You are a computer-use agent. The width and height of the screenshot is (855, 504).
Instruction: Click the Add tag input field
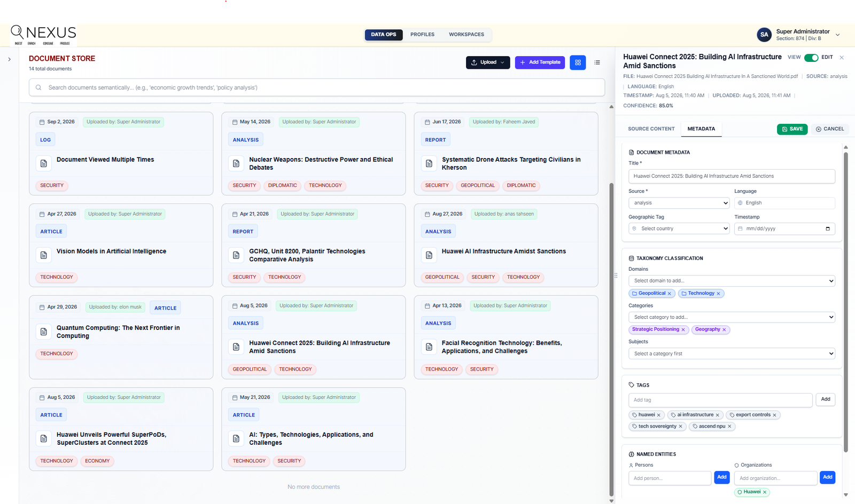click(x=720, y=400)
